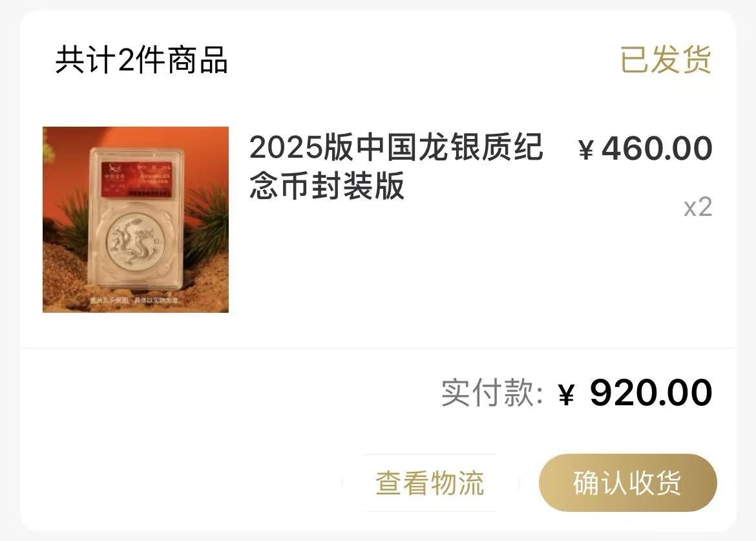Click the silver dragon coin in the image
756x541 pixels.
[135, 243]
